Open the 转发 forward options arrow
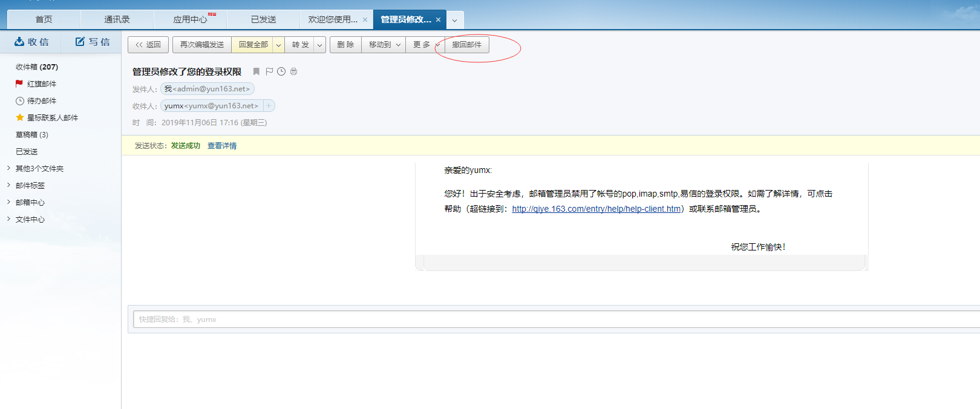The width and height of the screenshot is (980, 409). [x=319, y=45]
